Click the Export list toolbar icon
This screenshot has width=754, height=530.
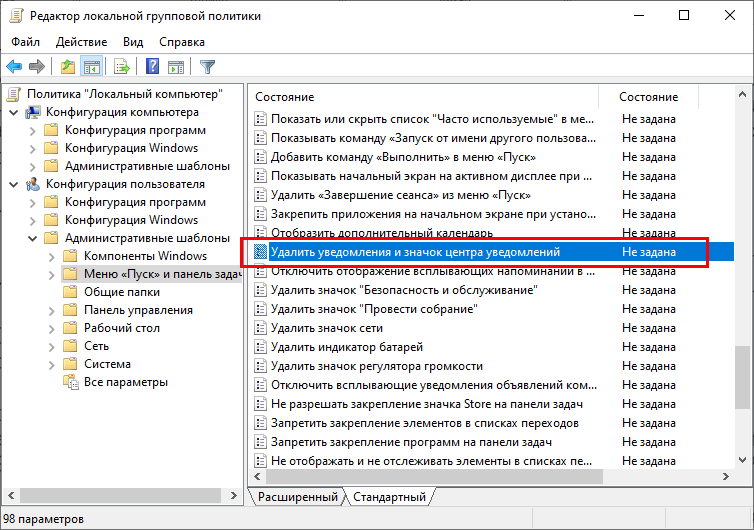tap(122, 66)
